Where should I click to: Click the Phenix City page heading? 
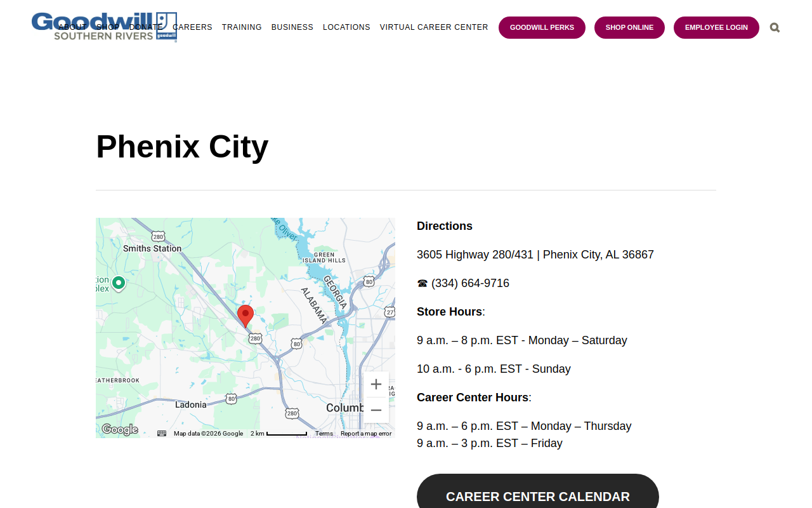click(182, 147)
